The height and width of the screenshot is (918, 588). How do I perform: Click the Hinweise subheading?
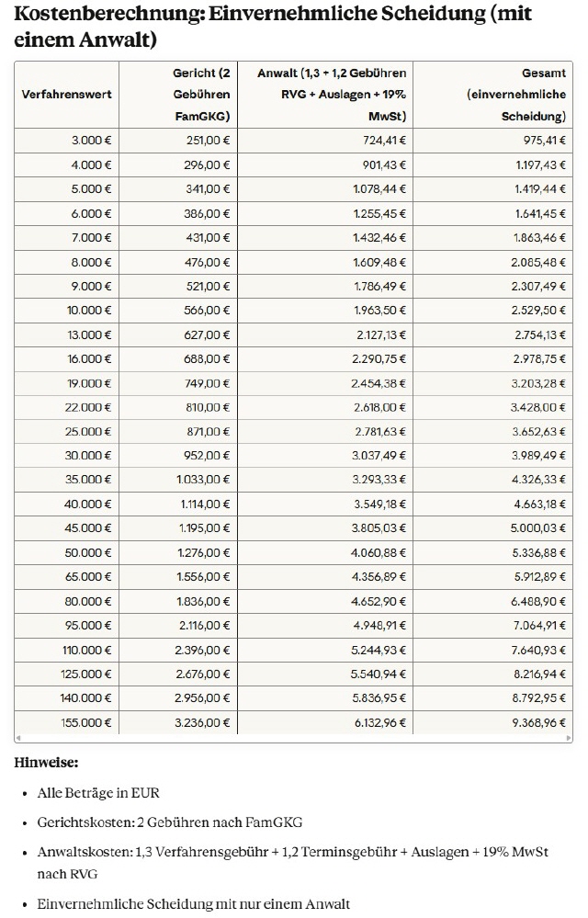[48, 763]
